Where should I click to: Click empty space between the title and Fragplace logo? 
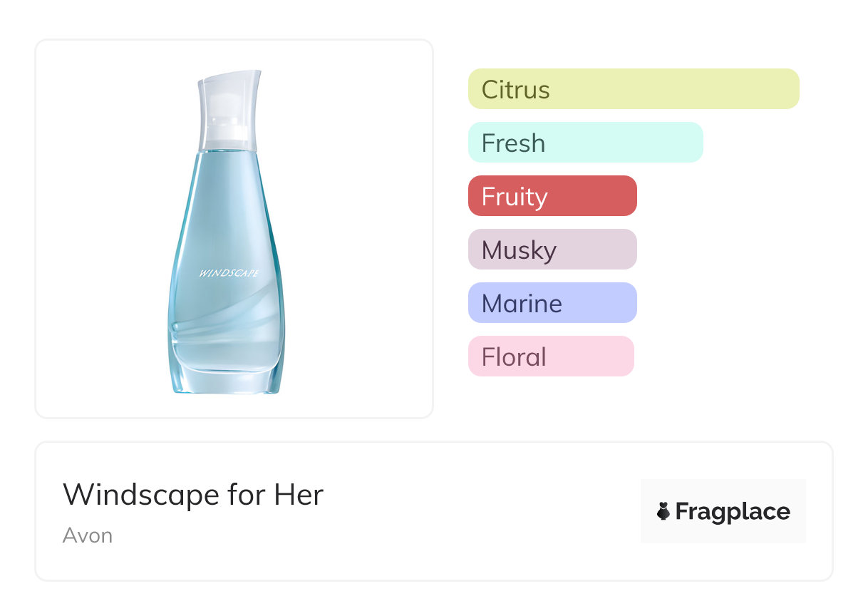[x=485, y=511]
